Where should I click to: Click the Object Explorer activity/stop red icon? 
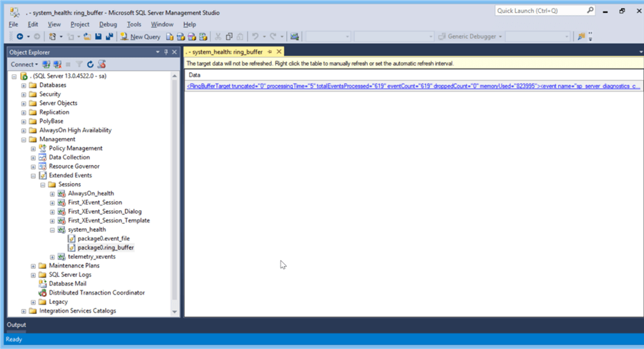coord(102,64)
